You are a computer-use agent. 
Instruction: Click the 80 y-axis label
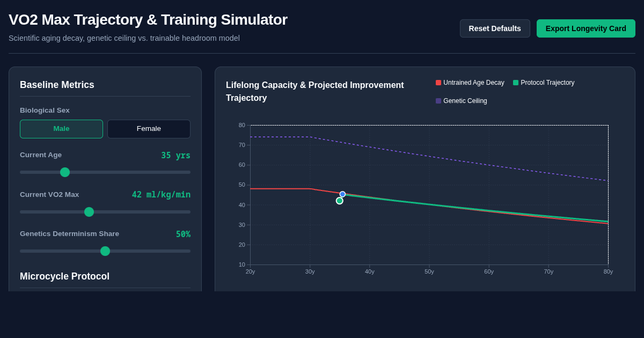coord(242,125)
